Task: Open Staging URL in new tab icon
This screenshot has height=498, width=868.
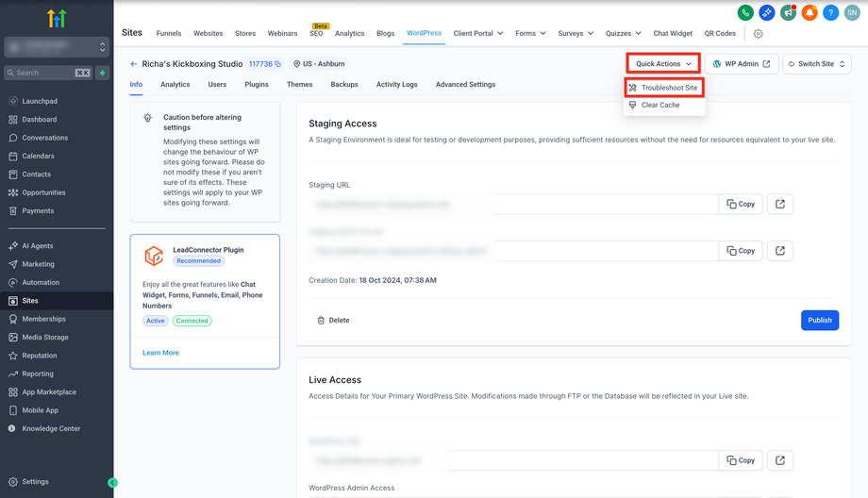Action: (x=780, y=204)
